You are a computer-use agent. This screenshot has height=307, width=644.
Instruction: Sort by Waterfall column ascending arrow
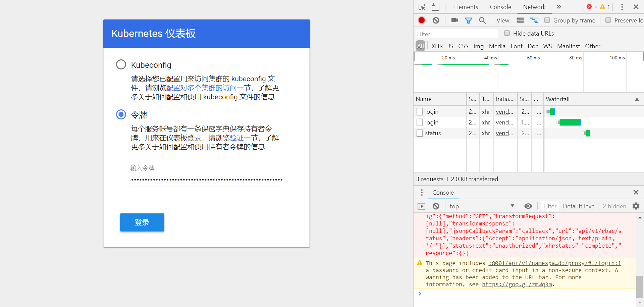pyautogui.click(x=637, y=99)
